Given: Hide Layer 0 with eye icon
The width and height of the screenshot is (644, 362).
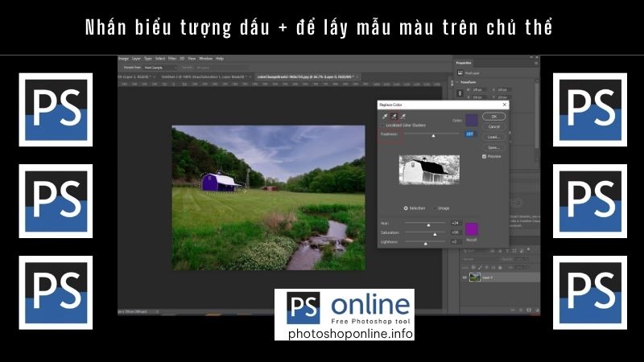Looking at the screenshot, I should [464, 278].
